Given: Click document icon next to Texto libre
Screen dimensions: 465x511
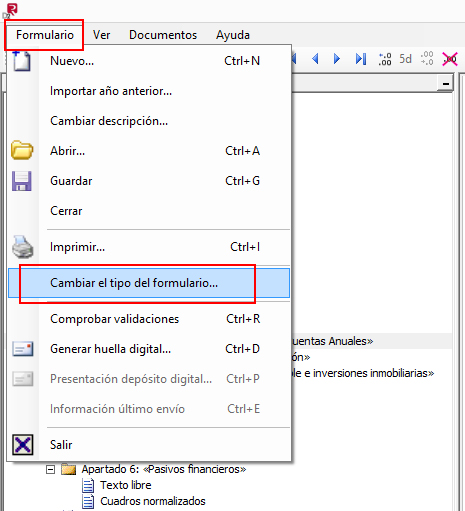Looking at the screenshot, I should click(88, 486).
